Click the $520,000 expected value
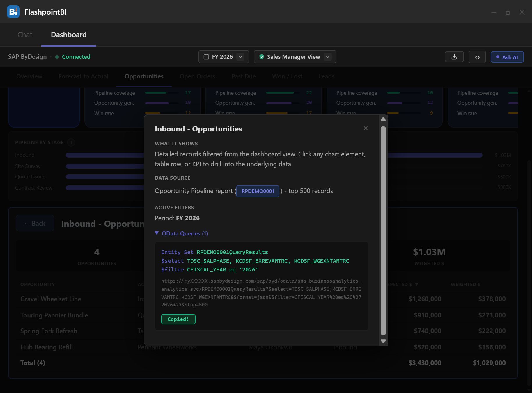532x393 pixels. 428,347
